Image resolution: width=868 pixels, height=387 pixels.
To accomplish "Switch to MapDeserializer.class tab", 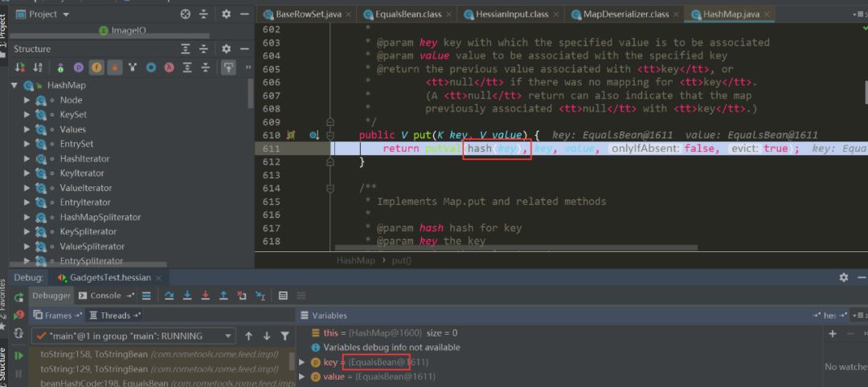I will [x=625, y=14].
